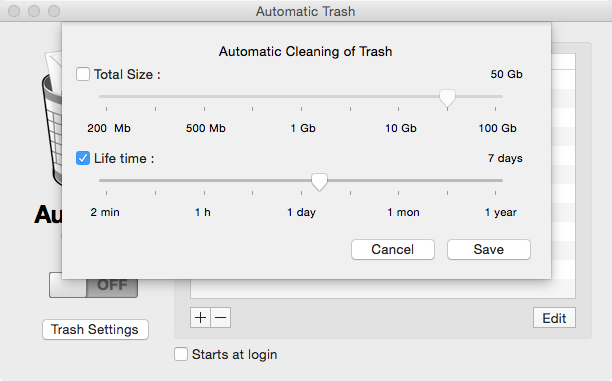Click the Total Size slider thumb
Screen dimensions: 612x381
[447, 98]
